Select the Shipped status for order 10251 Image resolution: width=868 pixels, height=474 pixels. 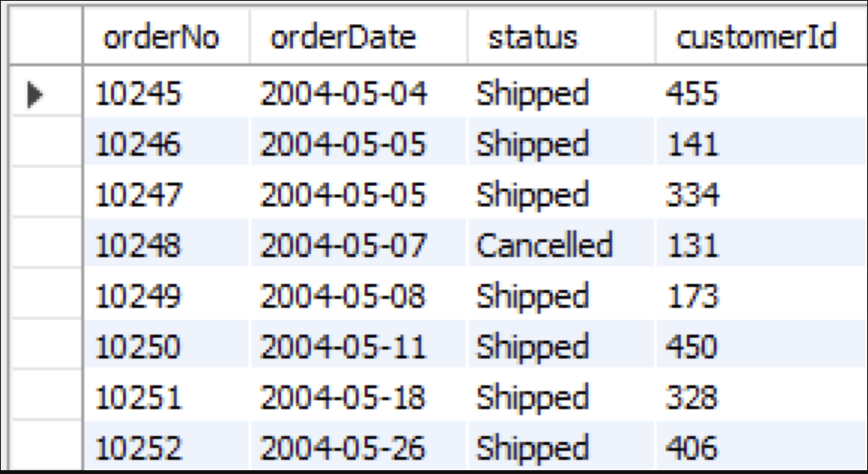pyautogui.click(x=562, y=396)
